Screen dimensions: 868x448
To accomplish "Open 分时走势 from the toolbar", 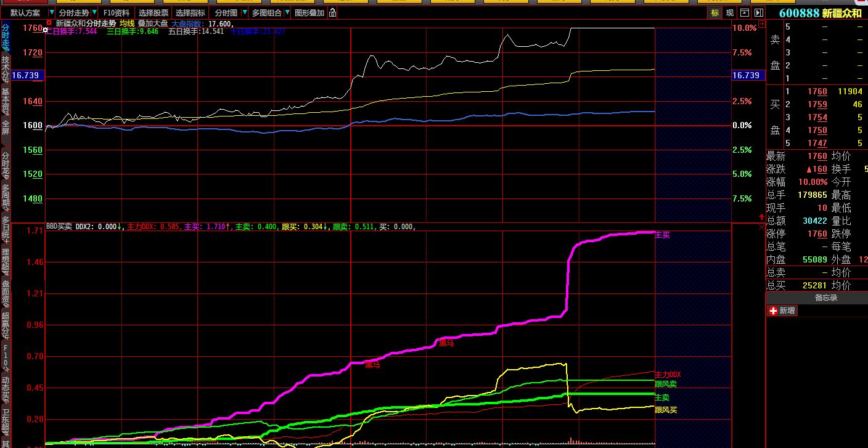I will pos(74,13).
